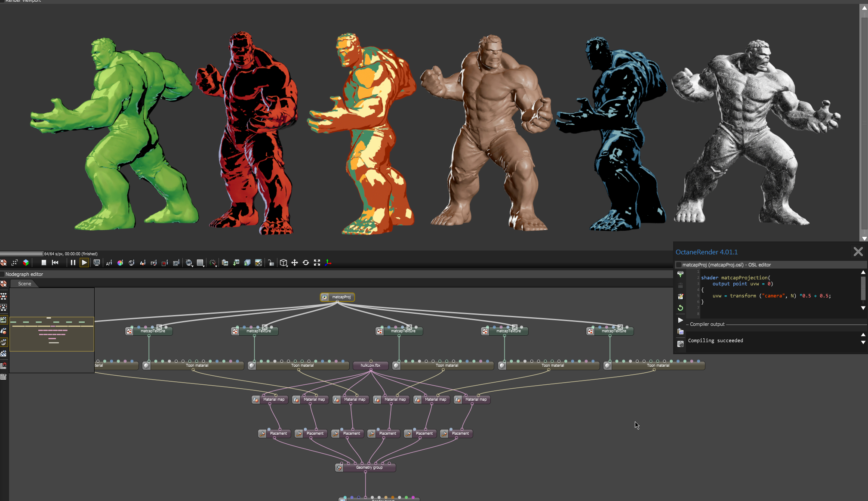868x501 pixels.
Task: Click the restart render button
Action: tap(55, 263)
